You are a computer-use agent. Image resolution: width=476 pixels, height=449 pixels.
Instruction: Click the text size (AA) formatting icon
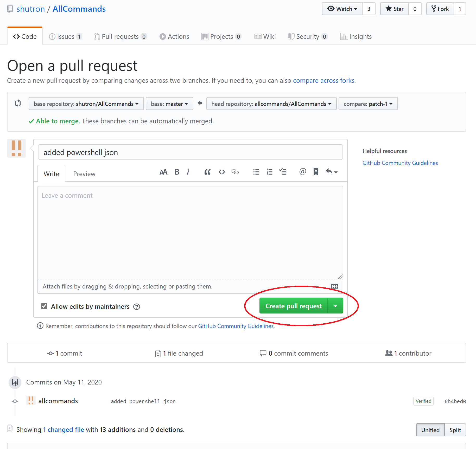163,172
